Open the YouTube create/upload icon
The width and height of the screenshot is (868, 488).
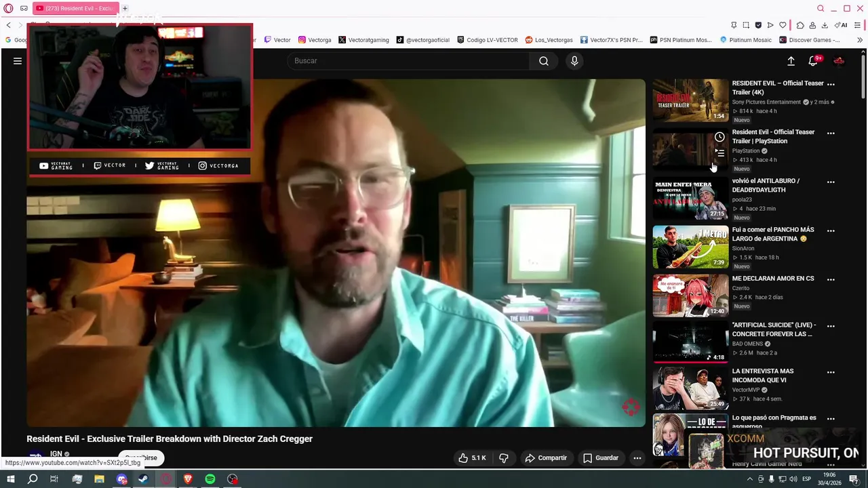tap(791, 61)
